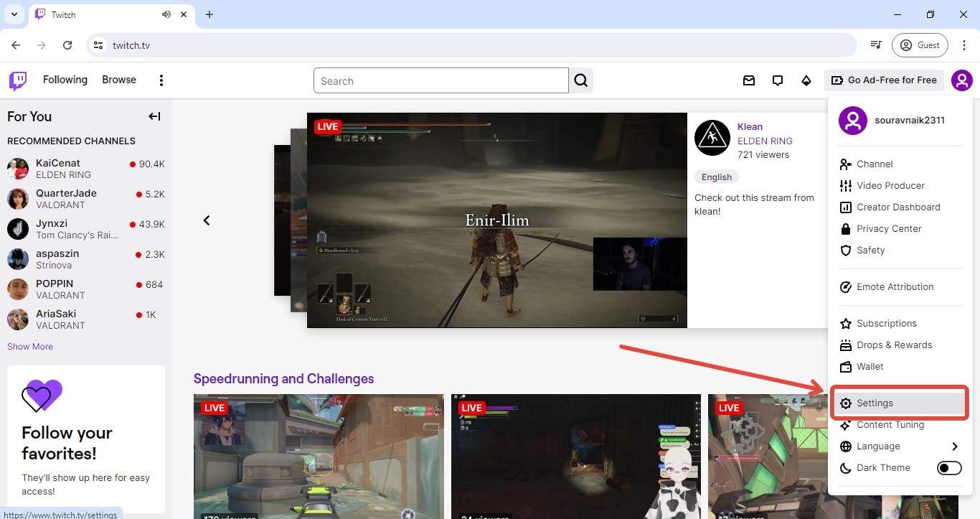Start a search with the magnifier icon

[581, 80]
